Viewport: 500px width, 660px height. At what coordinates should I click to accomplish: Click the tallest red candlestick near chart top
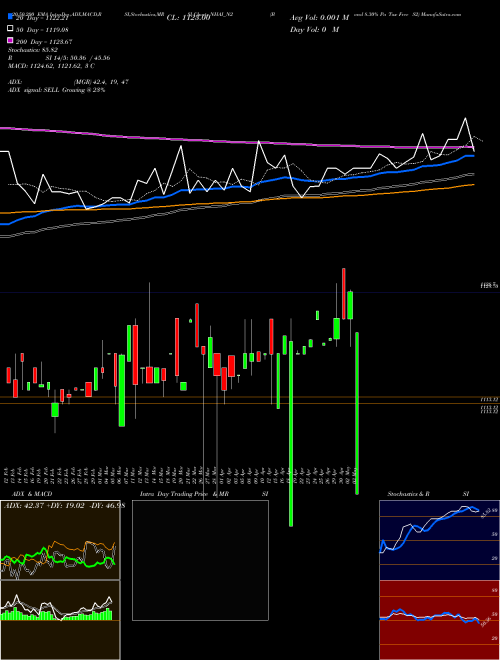pos(344,293)
